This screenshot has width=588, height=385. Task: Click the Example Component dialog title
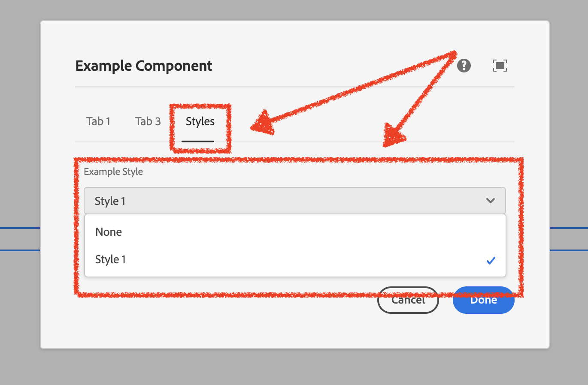[143, 66]
